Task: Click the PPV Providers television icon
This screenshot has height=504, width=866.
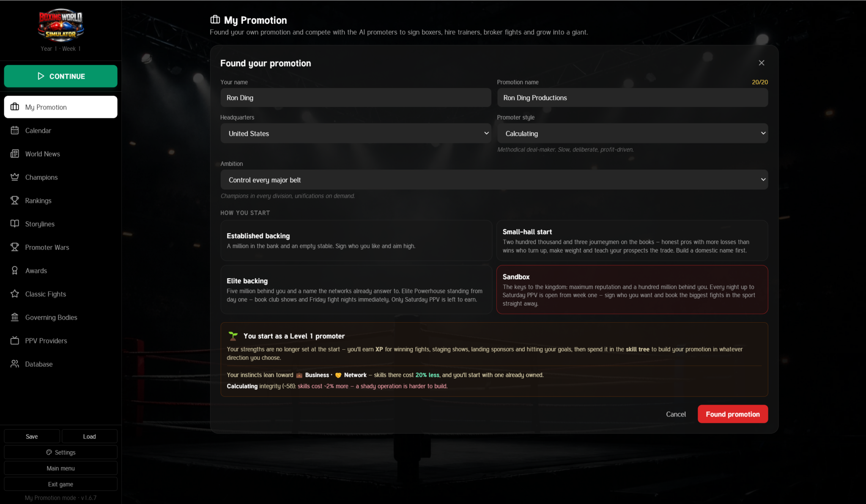Action: [15, 340]
